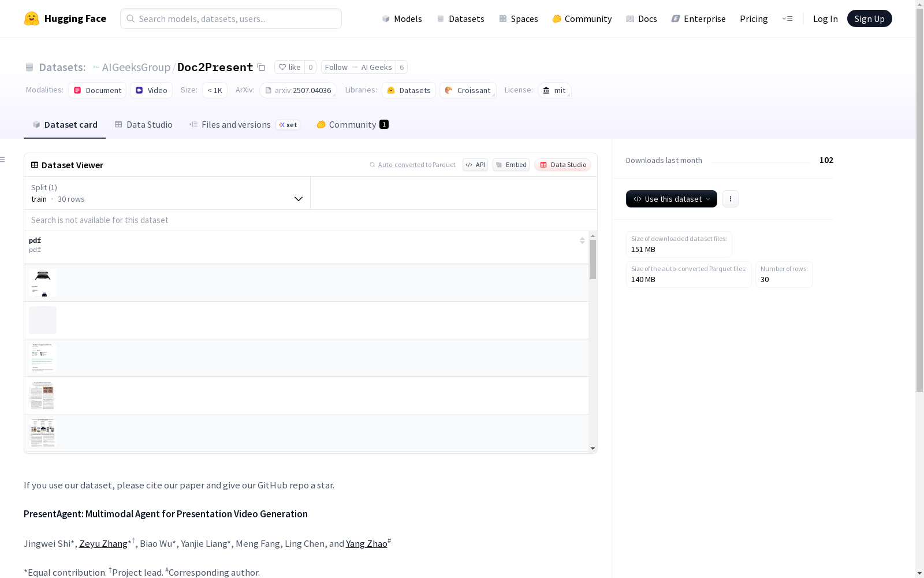This screenshot has height=578, width=924.
Task: Select the size tag under 1K
Action: click(x=215, y=90)
